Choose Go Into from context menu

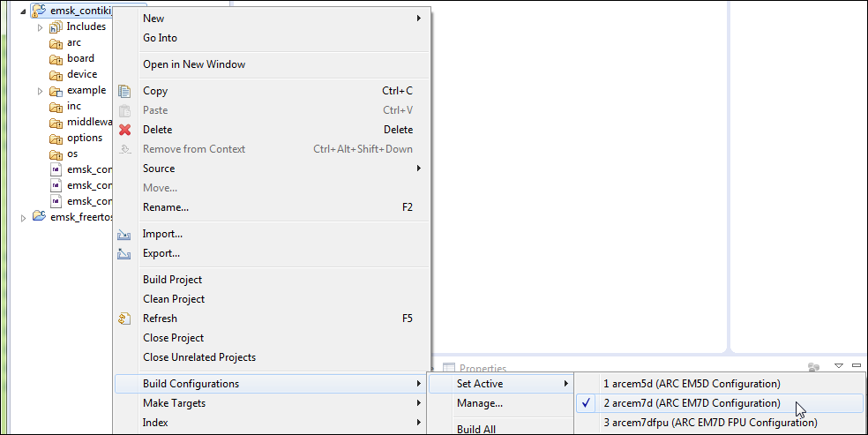pos(272,38)
